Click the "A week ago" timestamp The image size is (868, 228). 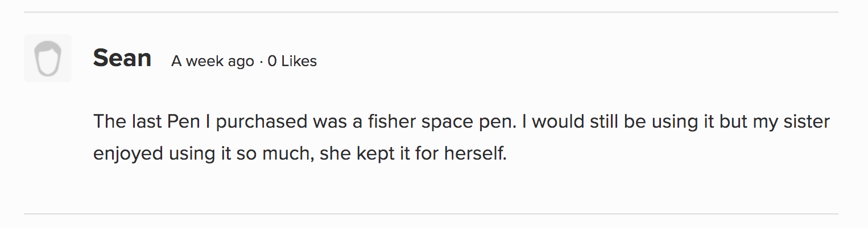tap(212, 61)
